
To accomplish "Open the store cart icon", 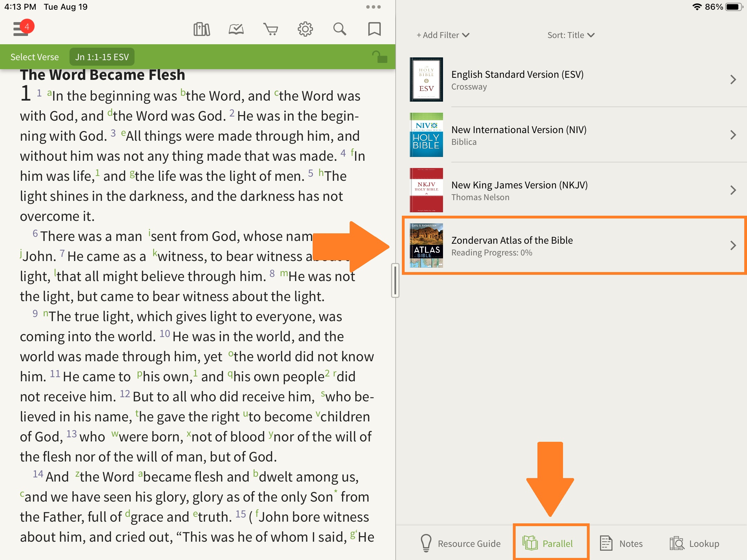I will coord(270,29).
